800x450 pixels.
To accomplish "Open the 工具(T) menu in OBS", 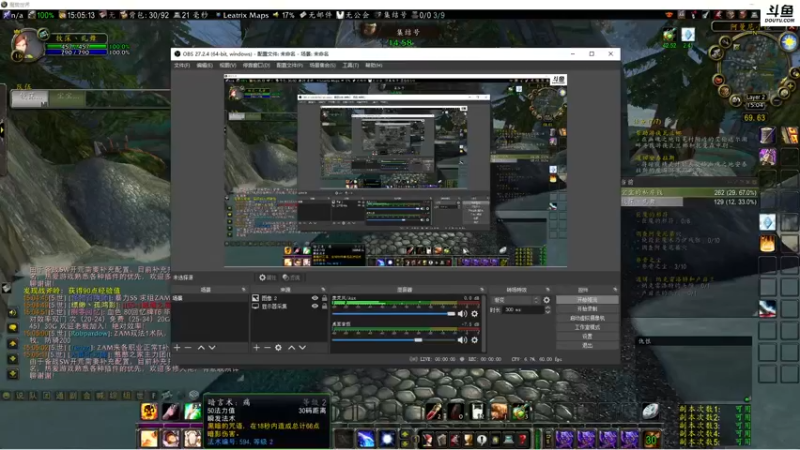I will pyautogui.click(x=350, y=65).
